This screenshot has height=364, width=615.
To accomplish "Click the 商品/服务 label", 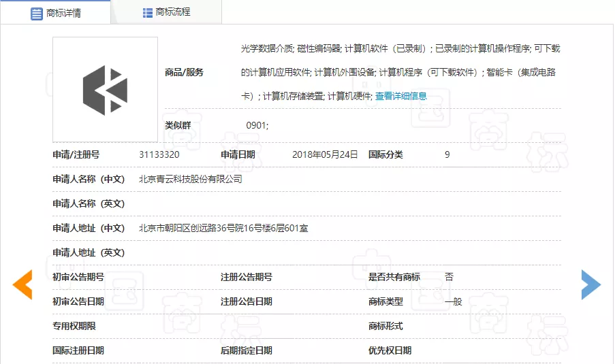I will (x=184, y=73).
